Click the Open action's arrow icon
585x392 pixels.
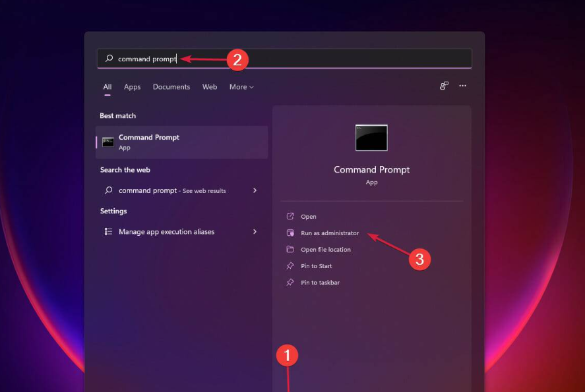(x=290, y=216)
